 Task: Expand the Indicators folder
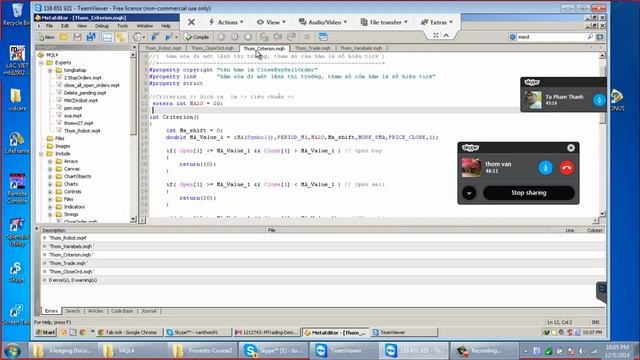click(50, 207)
